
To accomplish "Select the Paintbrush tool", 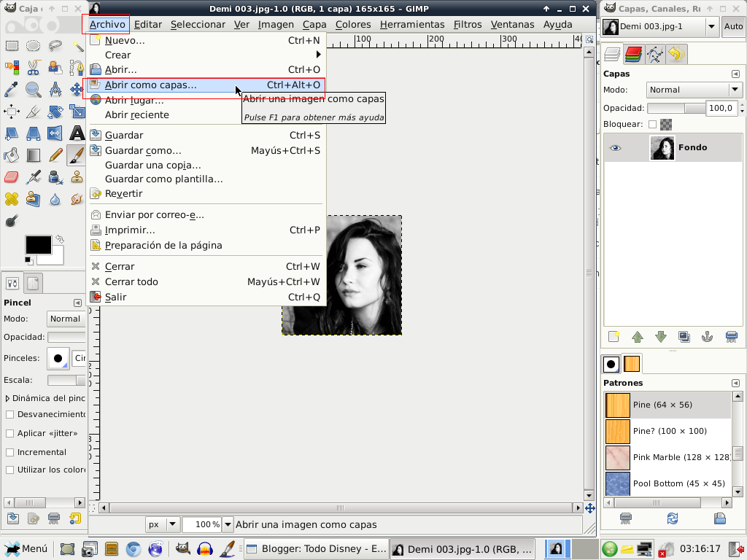I will pos(76,155).
